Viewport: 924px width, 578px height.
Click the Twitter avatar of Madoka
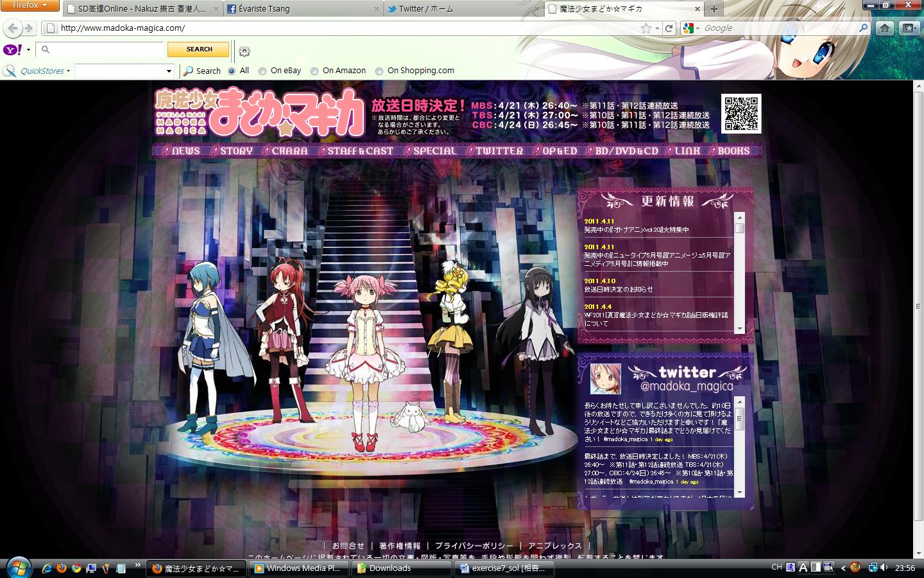point(606,378)
